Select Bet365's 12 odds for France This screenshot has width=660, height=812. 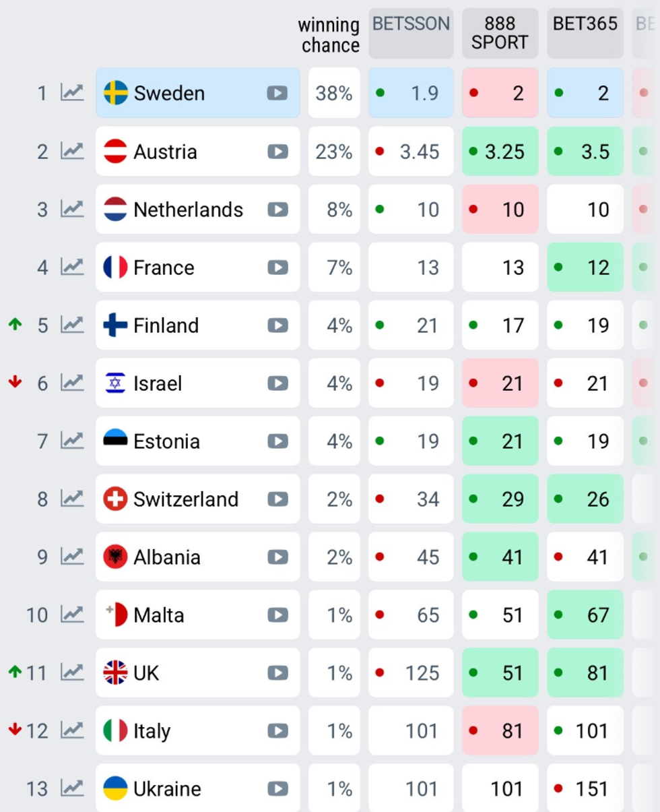pyautogui.click(x=585, y=268)
